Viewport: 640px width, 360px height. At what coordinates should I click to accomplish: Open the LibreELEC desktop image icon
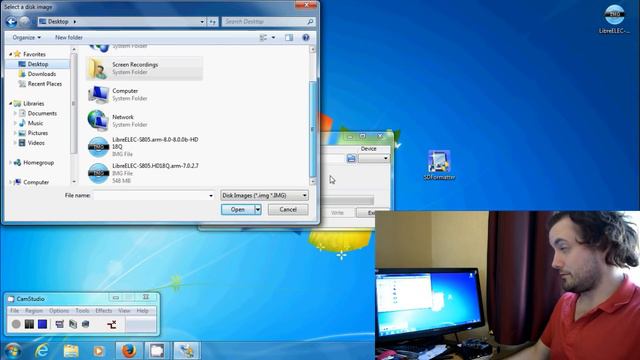(x=614, y=19)
